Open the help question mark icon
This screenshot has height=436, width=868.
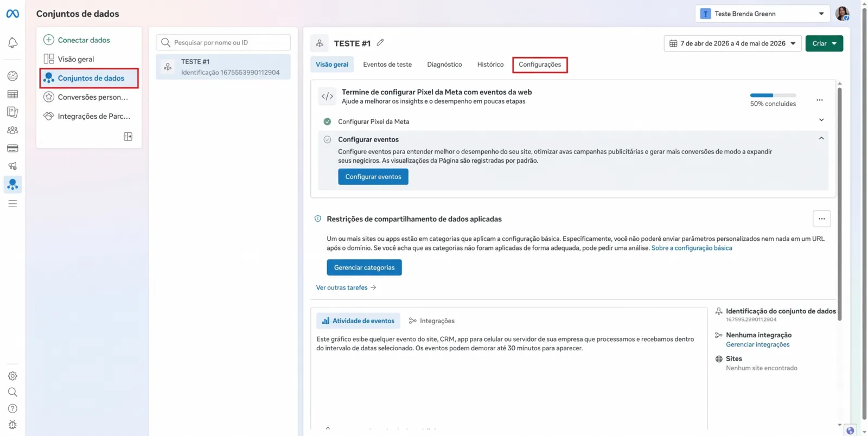(x=12, y=408)
